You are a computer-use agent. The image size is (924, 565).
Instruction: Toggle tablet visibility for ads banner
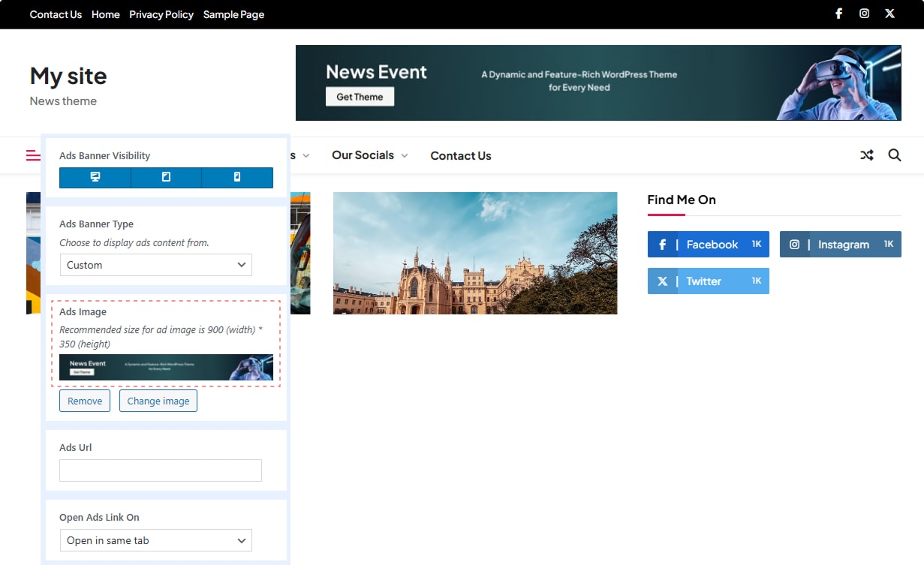(x=166, y=177)
